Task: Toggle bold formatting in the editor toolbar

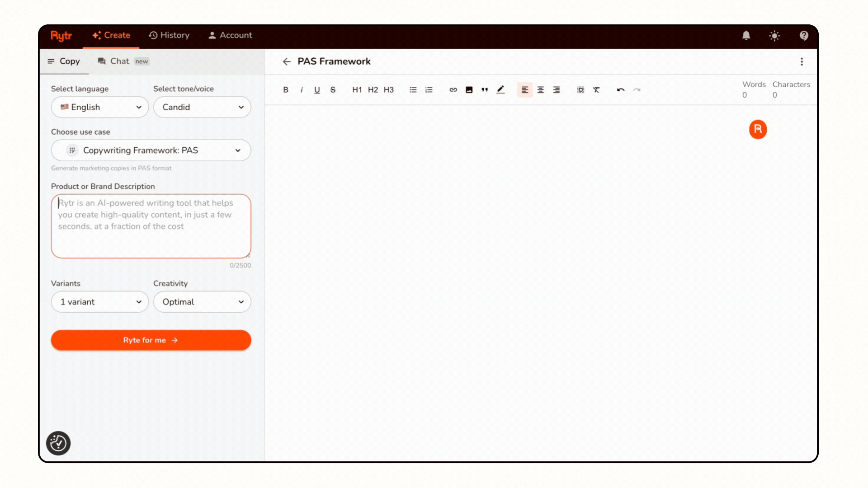Action: click(285, 89)
